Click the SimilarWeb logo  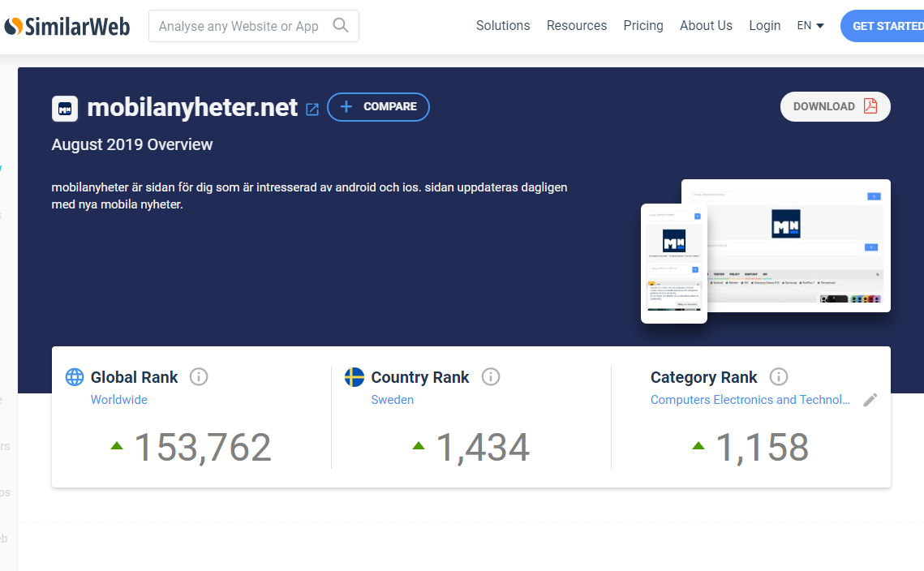[67, 27]
